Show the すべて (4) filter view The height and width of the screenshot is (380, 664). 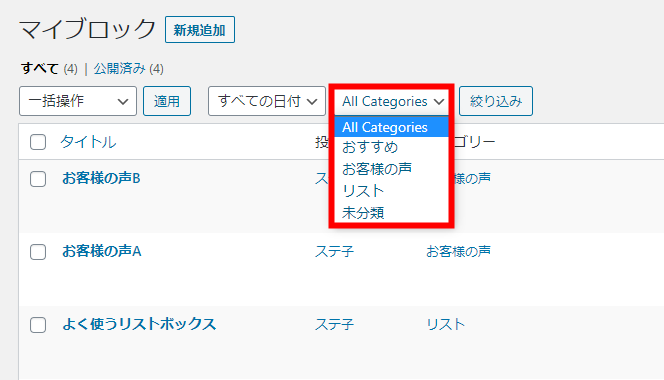pyautogui.click(x=49, y=69)
